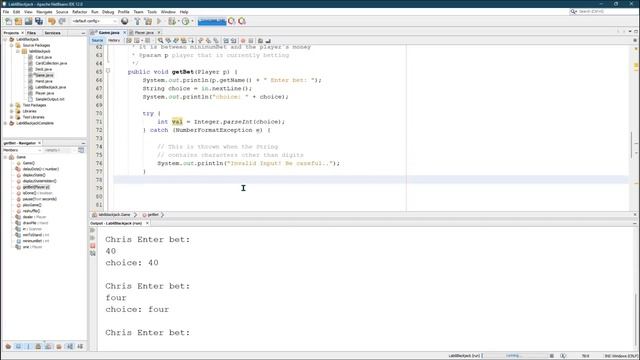Switch to the Player.java editor tab
The width and height of the screenshot is (640, 360).
coord(144,33)
